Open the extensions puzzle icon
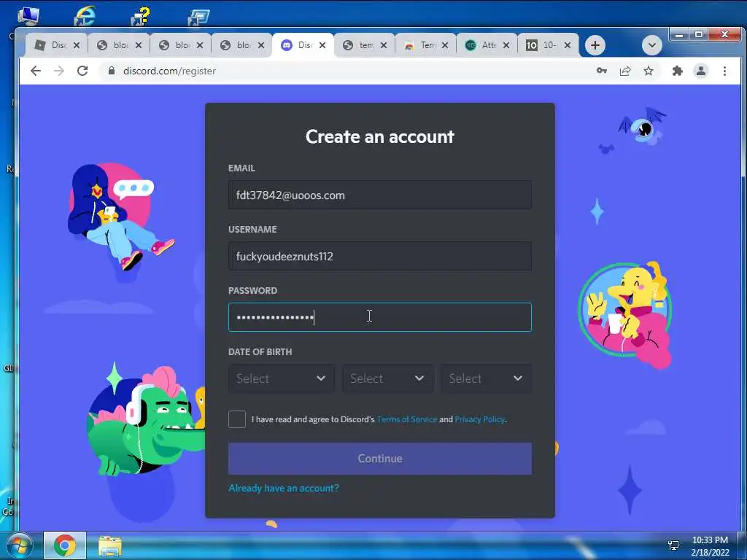This screenshot has width=747, height=560. coord(677,71)
